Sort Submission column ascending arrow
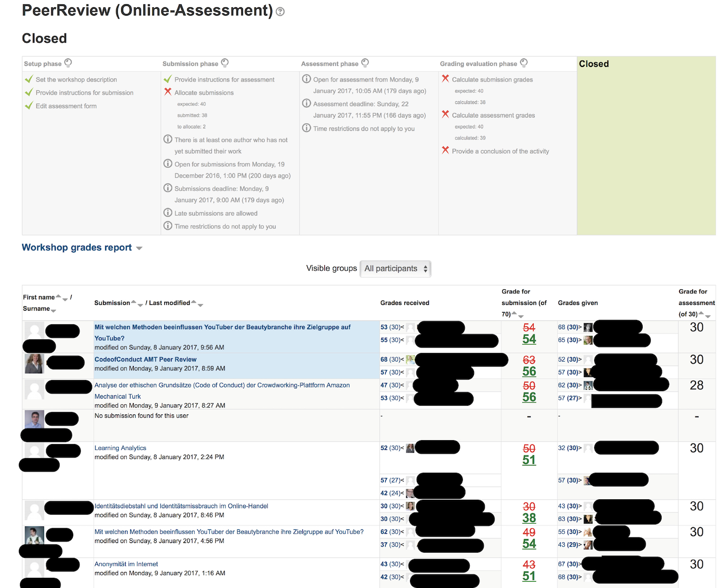 [134, 302]
